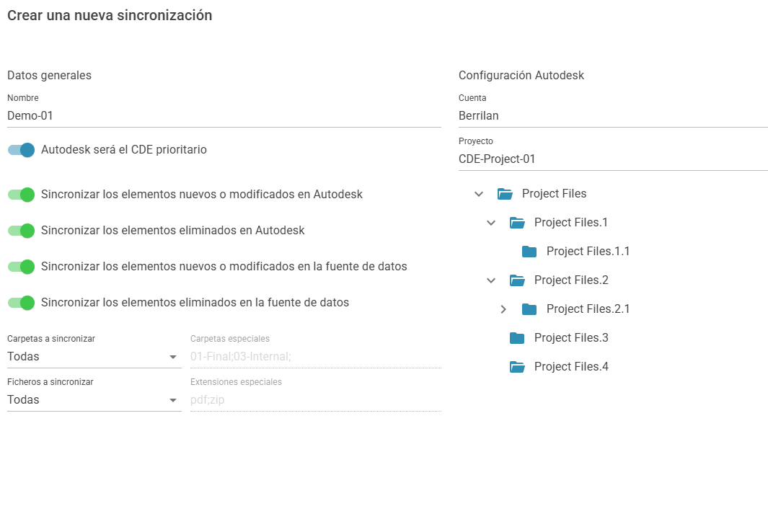Select the Project Files.3 tree label
Screen dimensions: 768x532
point(571,338)
